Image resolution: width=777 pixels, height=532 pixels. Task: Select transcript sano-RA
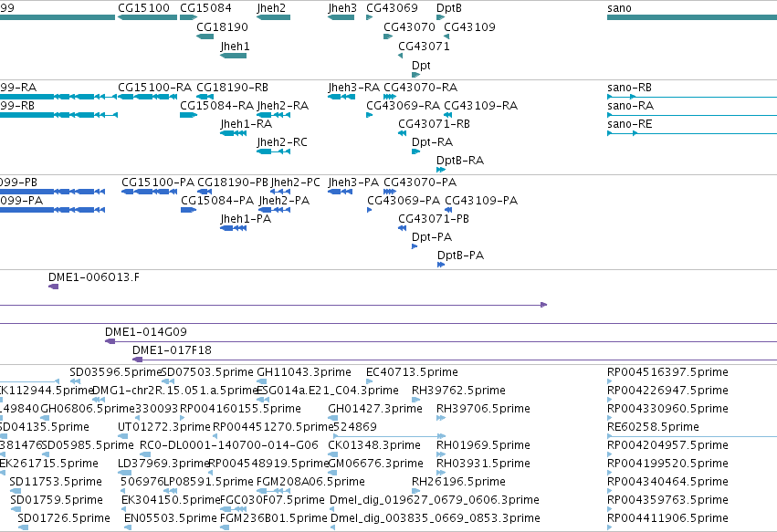[x=630, y=106]
